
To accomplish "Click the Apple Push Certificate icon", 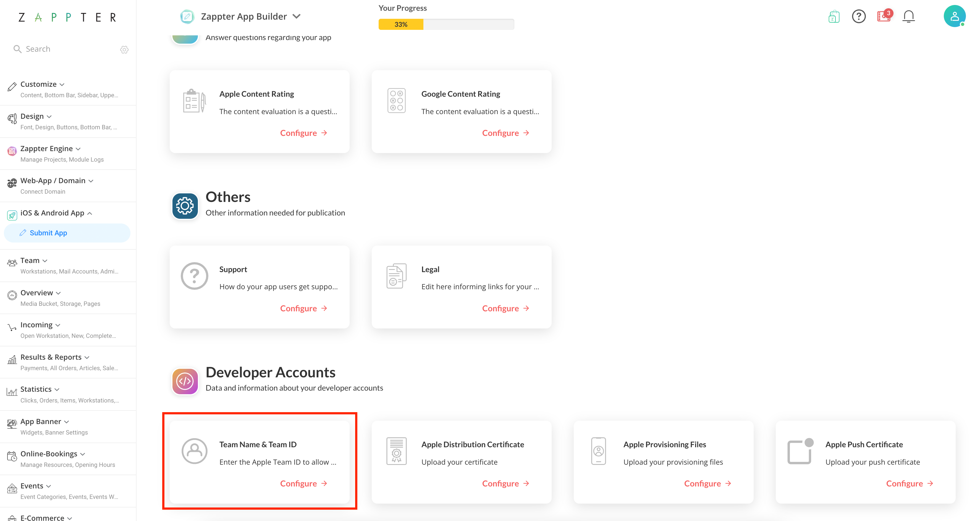I will click(800, 451).
